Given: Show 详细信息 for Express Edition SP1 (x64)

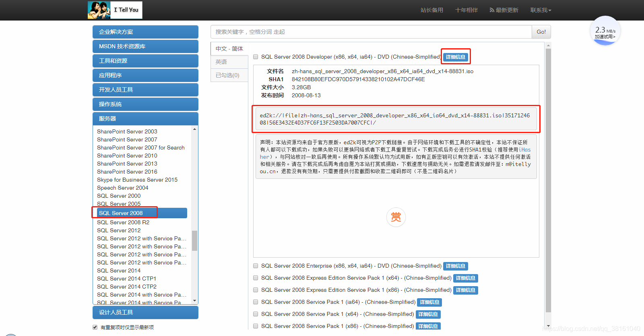Looking at the screenshot, I should (466, 278).
